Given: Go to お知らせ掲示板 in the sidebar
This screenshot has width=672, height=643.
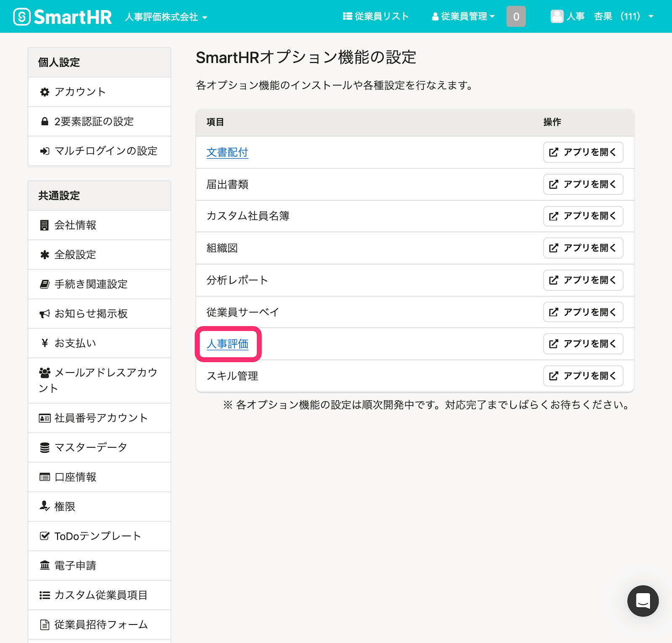Looking at the screenshot, I should [x=100, y=313].
